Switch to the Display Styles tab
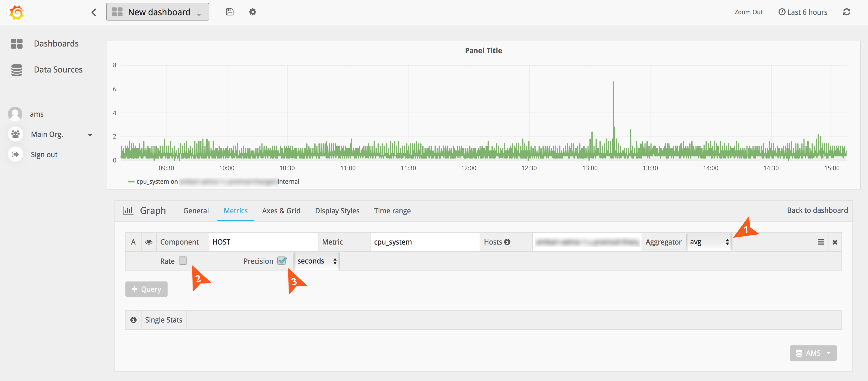The image size is (868, 381). click(x=337, y=211)
